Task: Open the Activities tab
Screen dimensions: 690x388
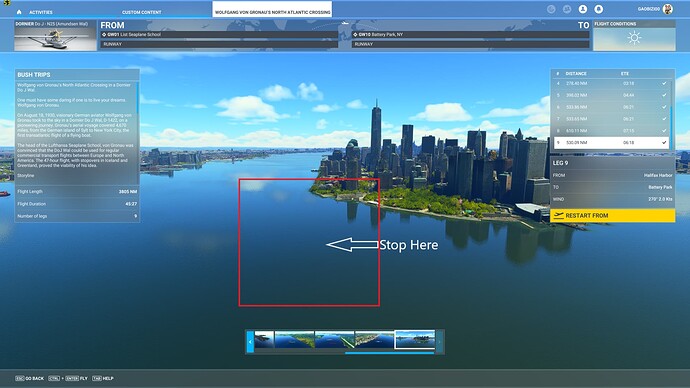Action: click(x=41, y=12)
